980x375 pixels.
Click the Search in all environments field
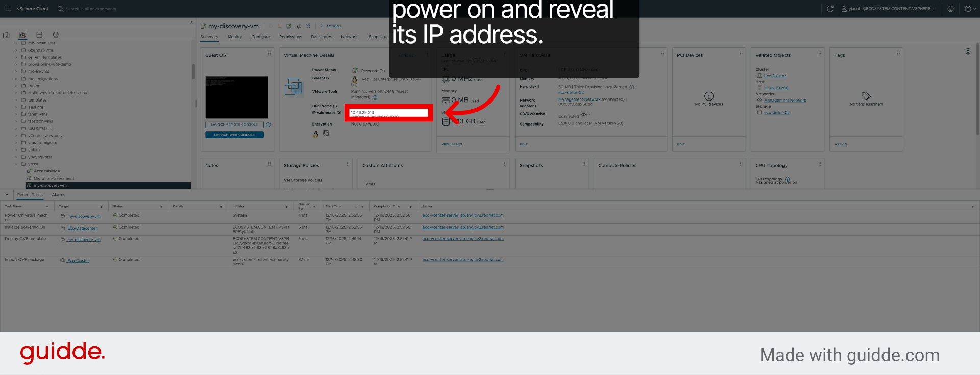coord(91,9)
